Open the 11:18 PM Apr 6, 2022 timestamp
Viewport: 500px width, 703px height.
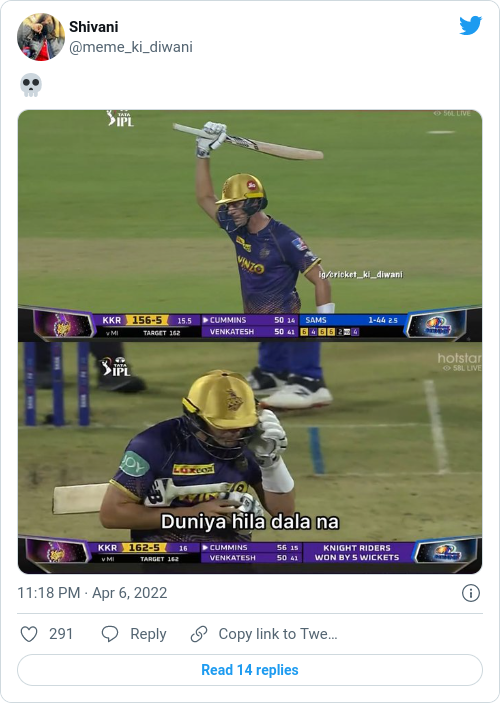(92, 593)
